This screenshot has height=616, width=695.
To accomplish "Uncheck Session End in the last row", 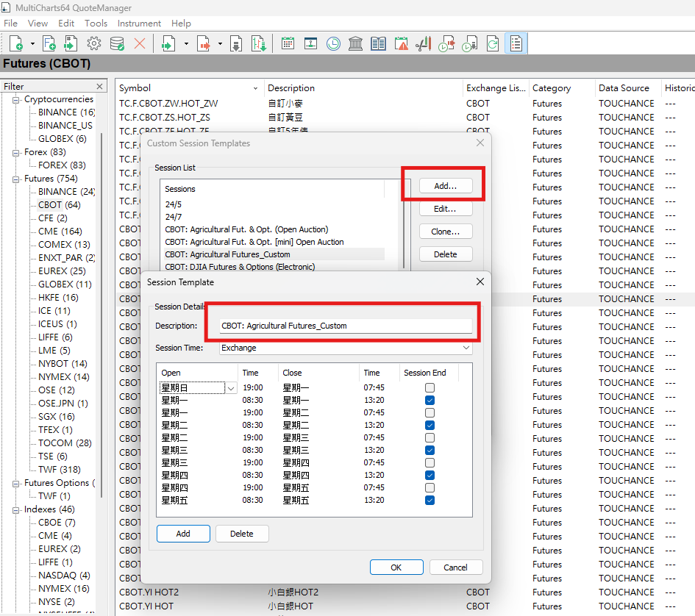I will (x=430, y=500).
